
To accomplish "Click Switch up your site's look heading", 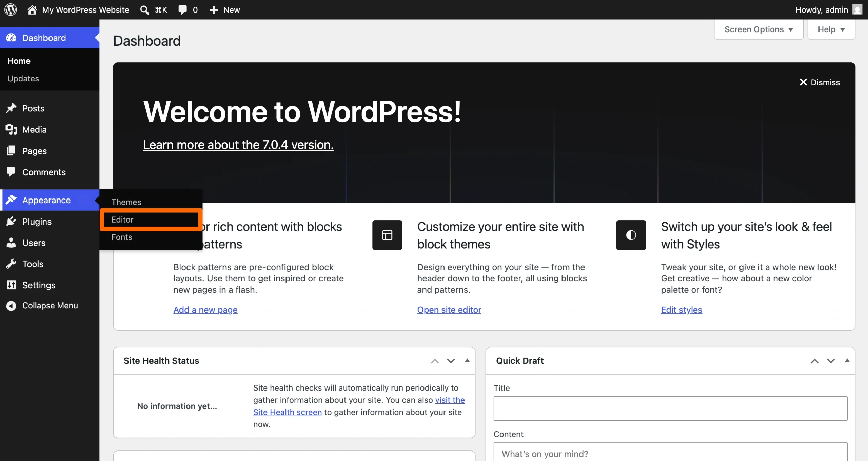I will coord(746,235).
